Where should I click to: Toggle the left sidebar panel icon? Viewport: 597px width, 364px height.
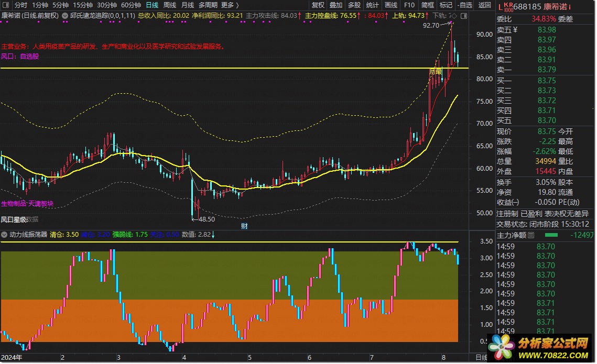pos(6,5)
